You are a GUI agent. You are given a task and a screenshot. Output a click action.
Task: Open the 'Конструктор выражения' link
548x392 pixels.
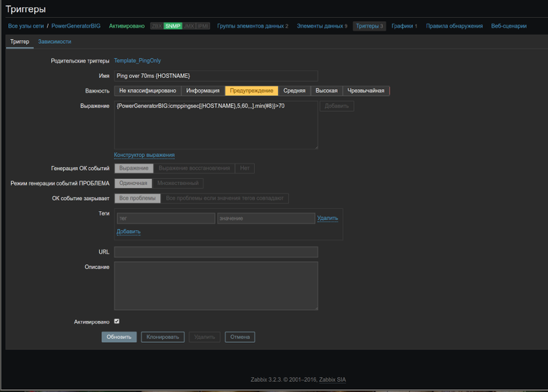tap(144, 155)
